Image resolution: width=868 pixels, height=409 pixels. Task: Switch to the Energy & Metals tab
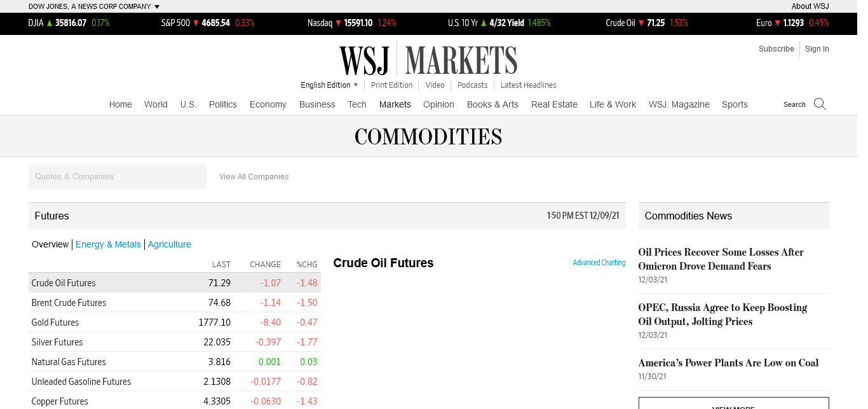(108, 244)
